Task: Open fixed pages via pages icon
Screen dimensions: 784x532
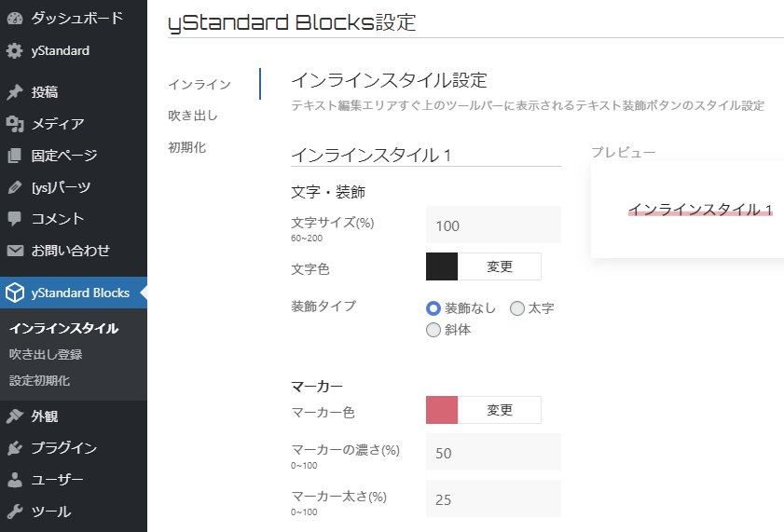Action: [x=15, y=156]
